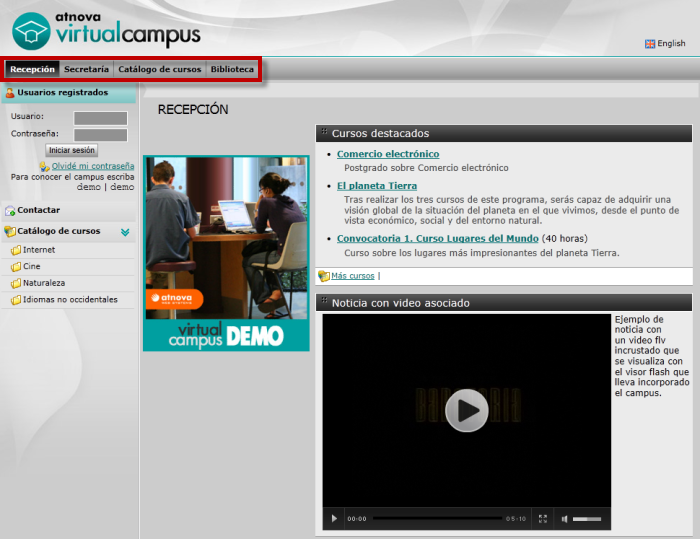
Task: Click the Catálogo de cursos folder icon
Action: pos(10,231)
